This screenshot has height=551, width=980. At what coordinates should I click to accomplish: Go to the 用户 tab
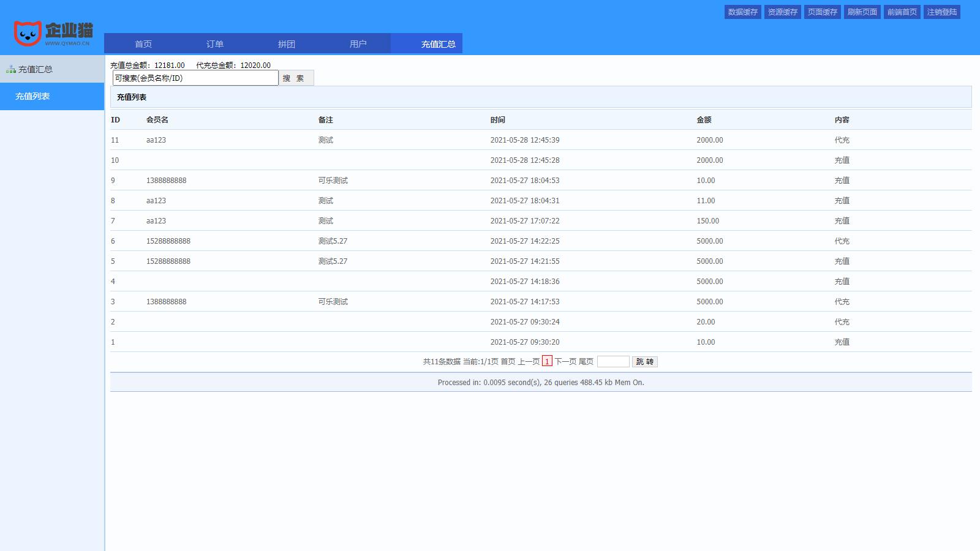click(358, 44)
